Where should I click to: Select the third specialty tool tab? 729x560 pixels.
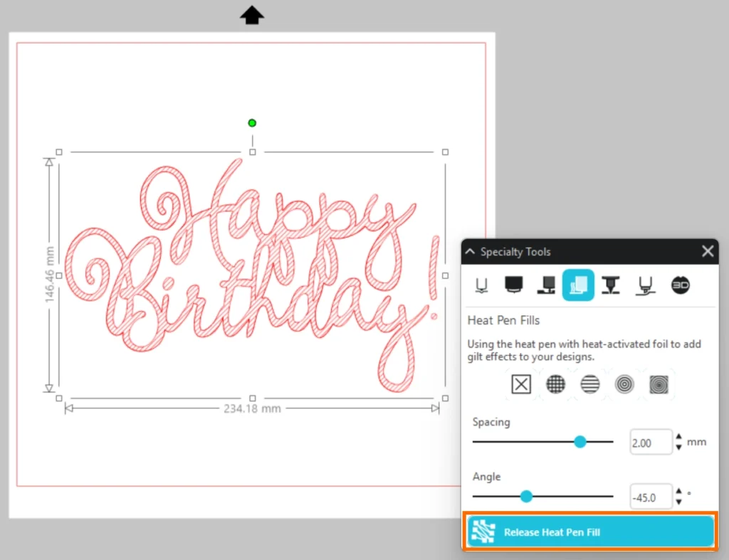pos(546,285)
